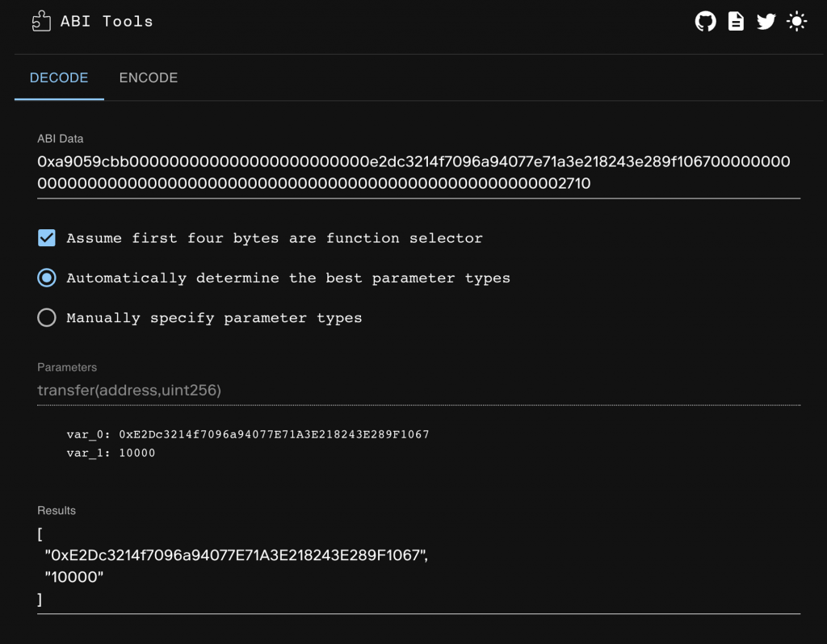The height and width of the screenshot is (644, 827).
Task: Open the GitHub repository icon
Action: click(706, 22)
